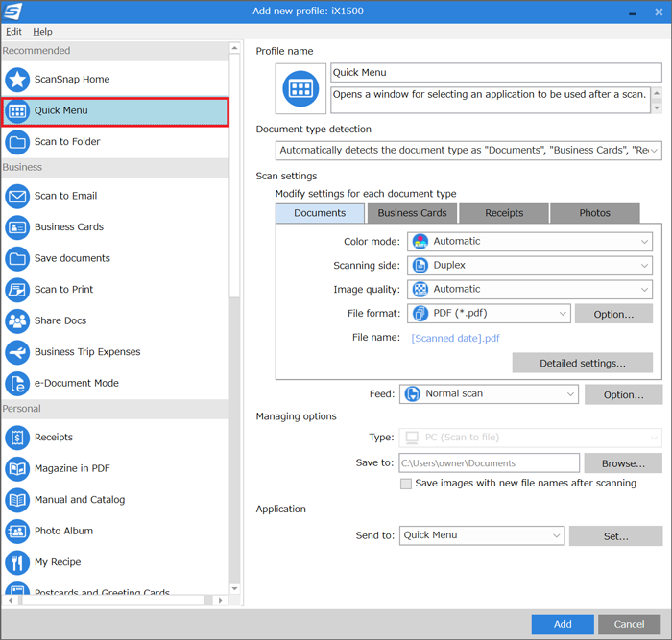Click the Save to path field
The height and width of the screenshot is (640, 672).
489,463
